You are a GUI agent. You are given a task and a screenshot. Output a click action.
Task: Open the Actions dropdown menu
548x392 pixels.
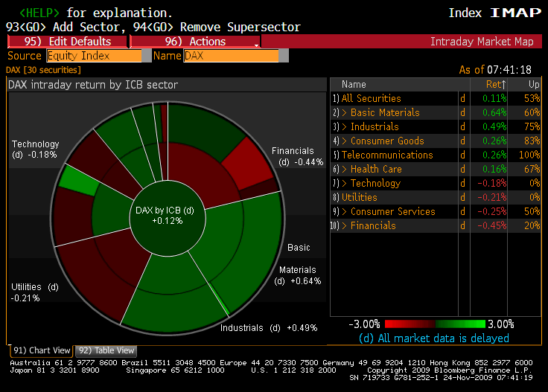pyautogui.click(x=195, y=42)
